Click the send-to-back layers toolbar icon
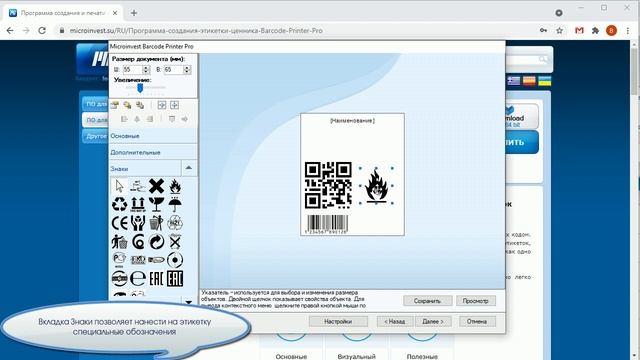This screenshot has height=360, width=640. (140, 105)
